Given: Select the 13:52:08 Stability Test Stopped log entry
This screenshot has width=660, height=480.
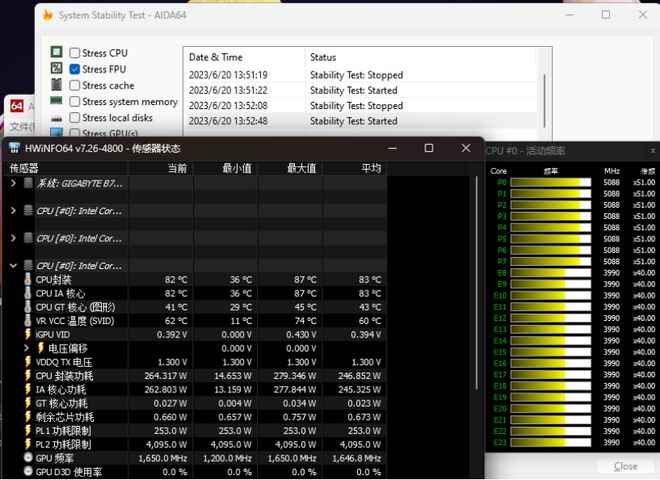Looking at the screenshot, I should click(360, 106).
